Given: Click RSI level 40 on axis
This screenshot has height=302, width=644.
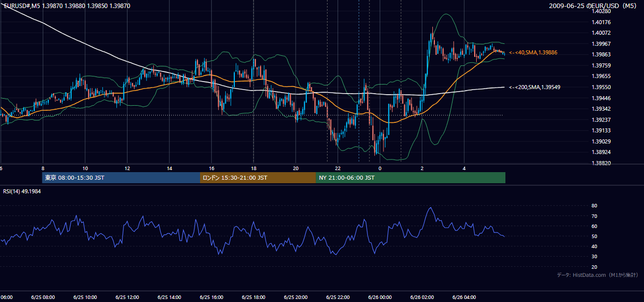Looking at the screenshot, I should click(594, 246).
